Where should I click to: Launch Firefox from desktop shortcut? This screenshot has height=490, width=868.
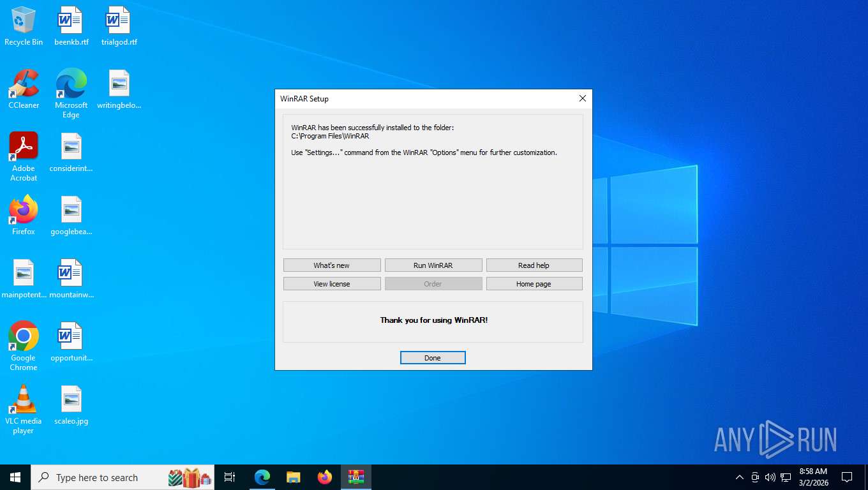24,216
